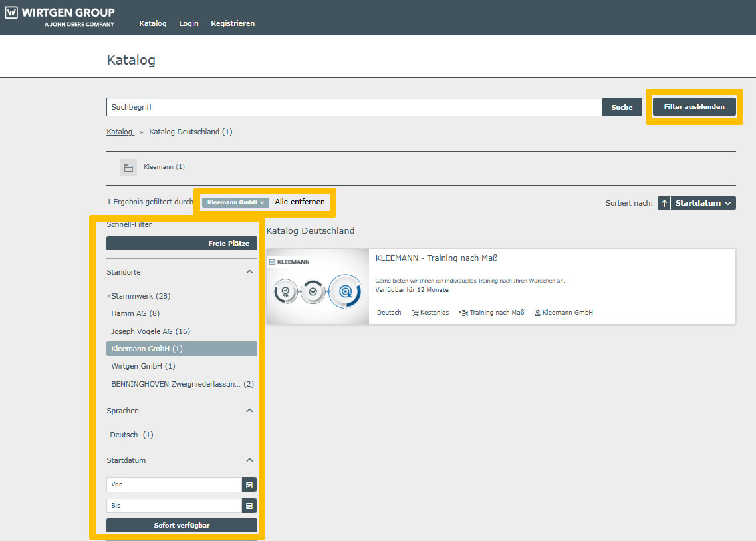Open Registrieren in top navigation
This screenshot has width=756, height=541.
(233, 23)
